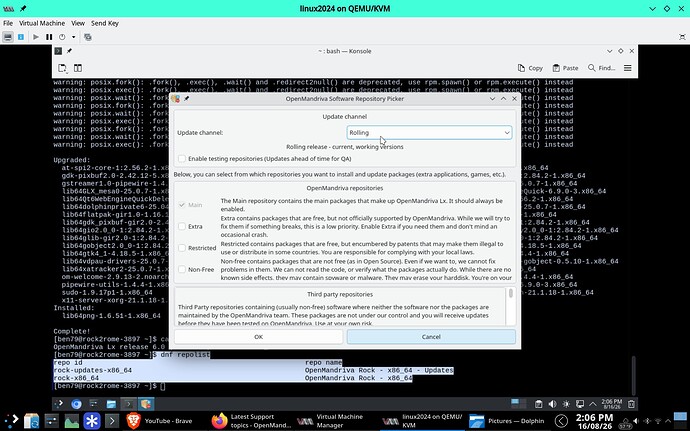Click the host taskbar round back arrow

[x=561, y=421]
